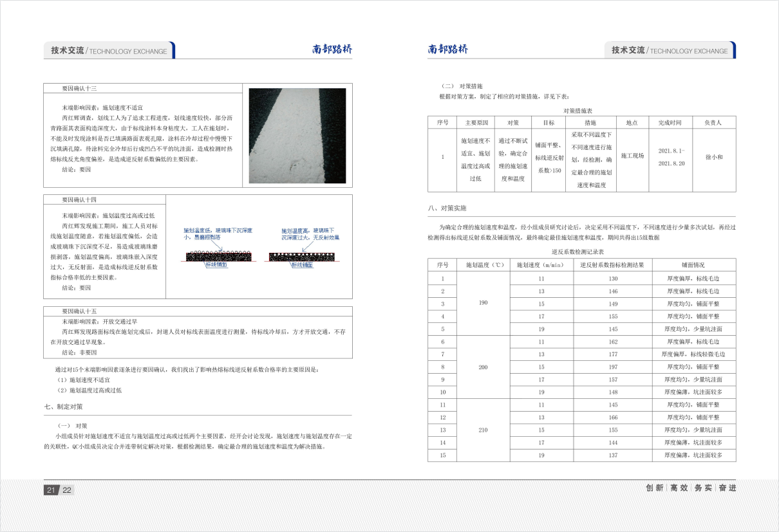The height and width of the screenshot is (532, 779).
Task: Select the retroreflection result "177"
Action: [x=613, y=354]
